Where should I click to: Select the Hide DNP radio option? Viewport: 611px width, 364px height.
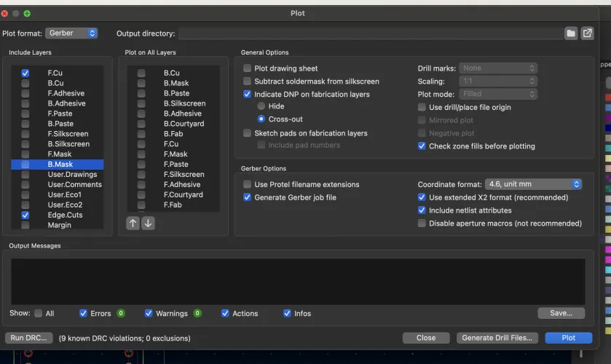coord(261,106)
